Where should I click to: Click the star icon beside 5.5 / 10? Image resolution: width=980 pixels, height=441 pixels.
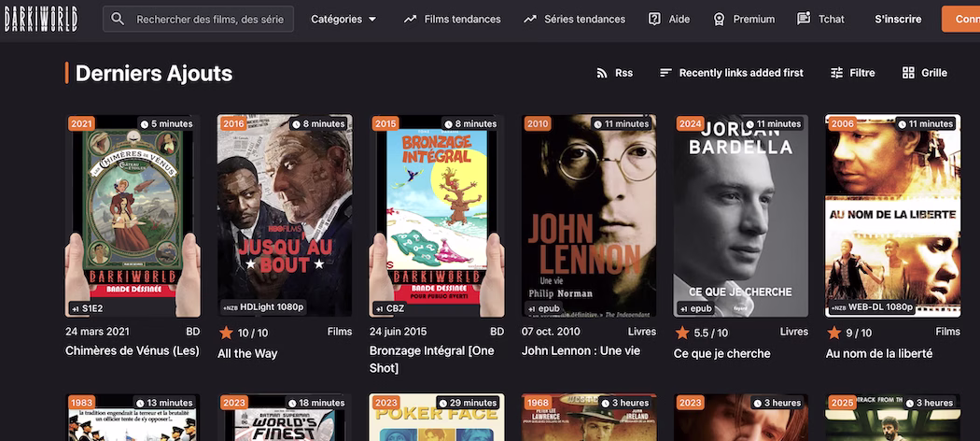(x=682, y=333)
